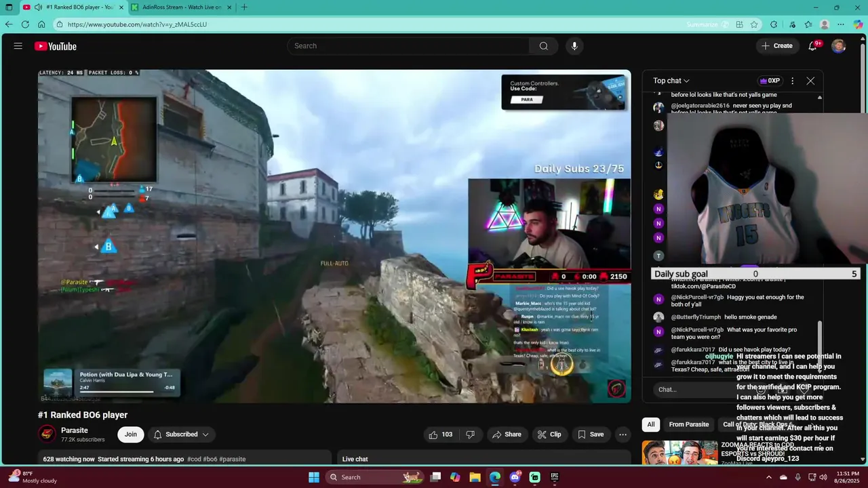The height and width of the screenshot is (488, 868).
Task: Open the YouTube guide hamburger menu
Action: pos(18,46)
